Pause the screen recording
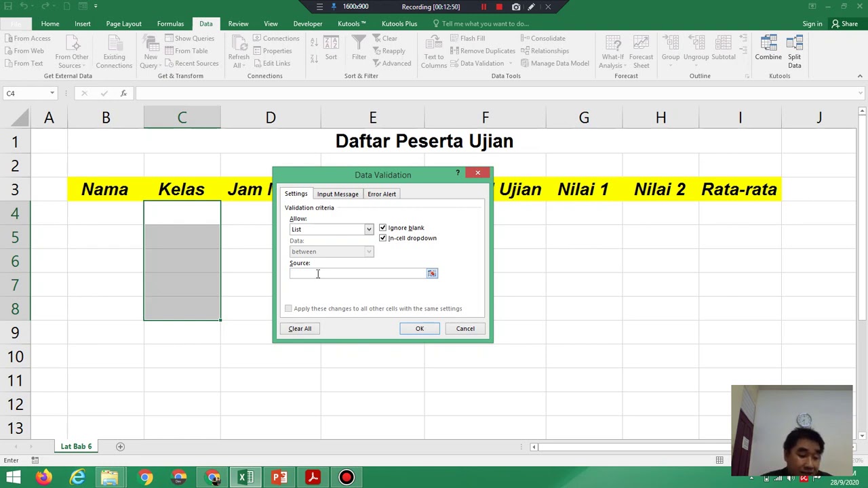The width and height of the screenshot is (868, 488). click(484, 7)
